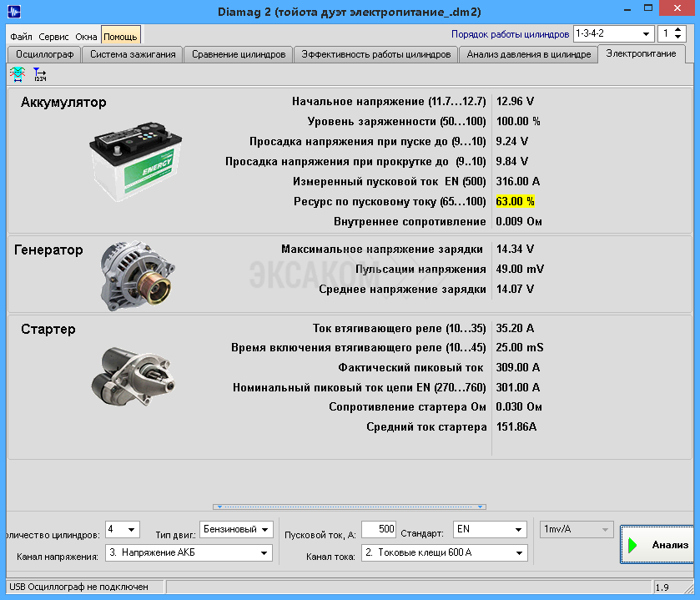Click the waveform markers toolbar icon

17,74
